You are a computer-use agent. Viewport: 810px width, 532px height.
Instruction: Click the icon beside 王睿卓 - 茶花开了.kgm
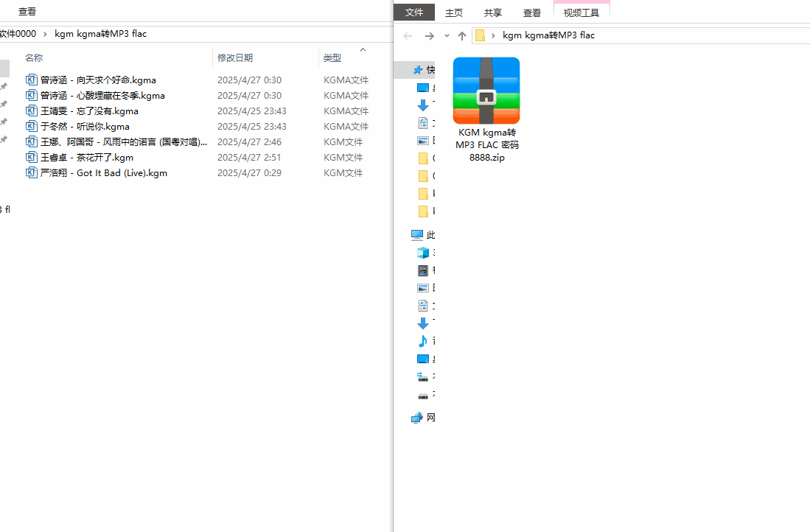32,157
